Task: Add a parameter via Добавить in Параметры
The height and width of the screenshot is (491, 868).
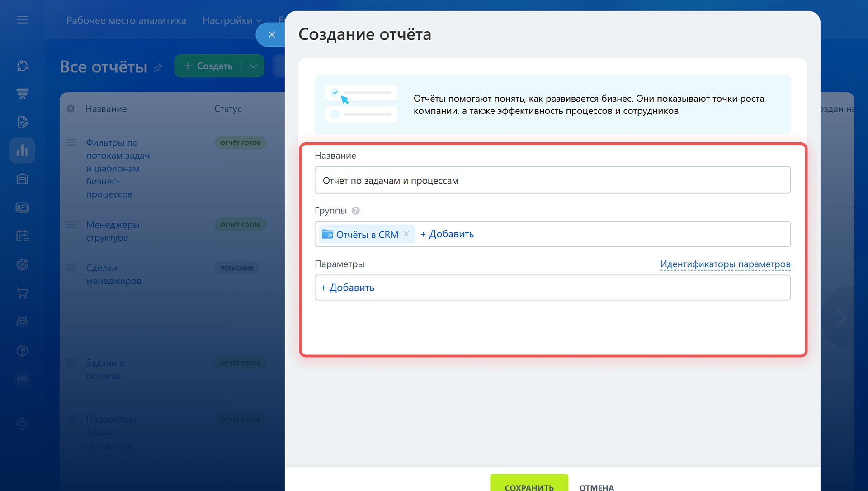Action: 348,288
